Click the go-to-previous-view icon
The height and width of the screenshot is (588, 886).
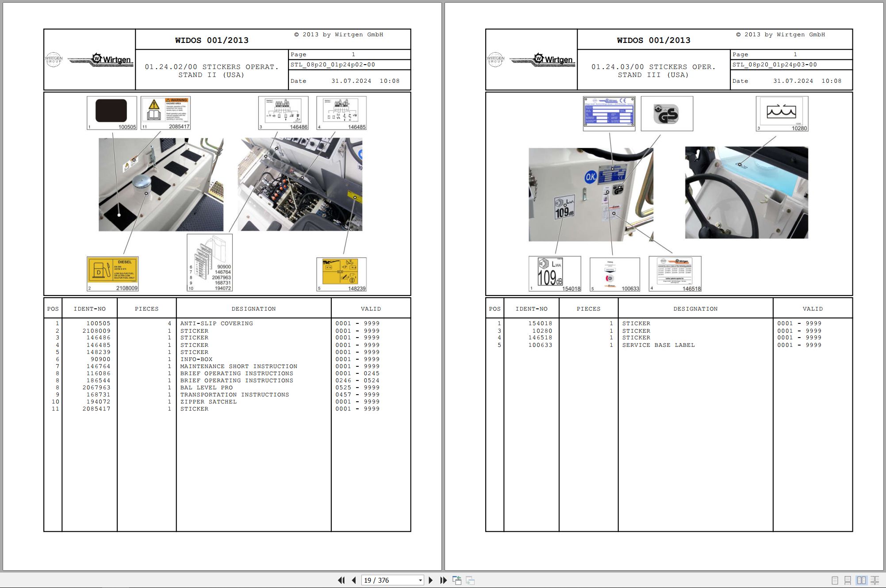coord(457,580)
